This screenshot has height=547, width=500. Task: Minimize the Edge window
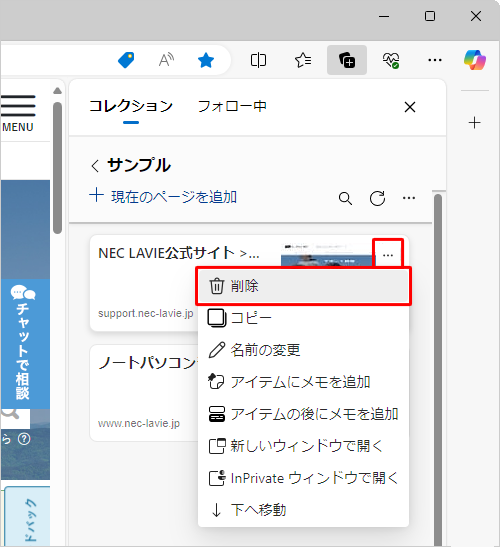(x=384, y=16)
